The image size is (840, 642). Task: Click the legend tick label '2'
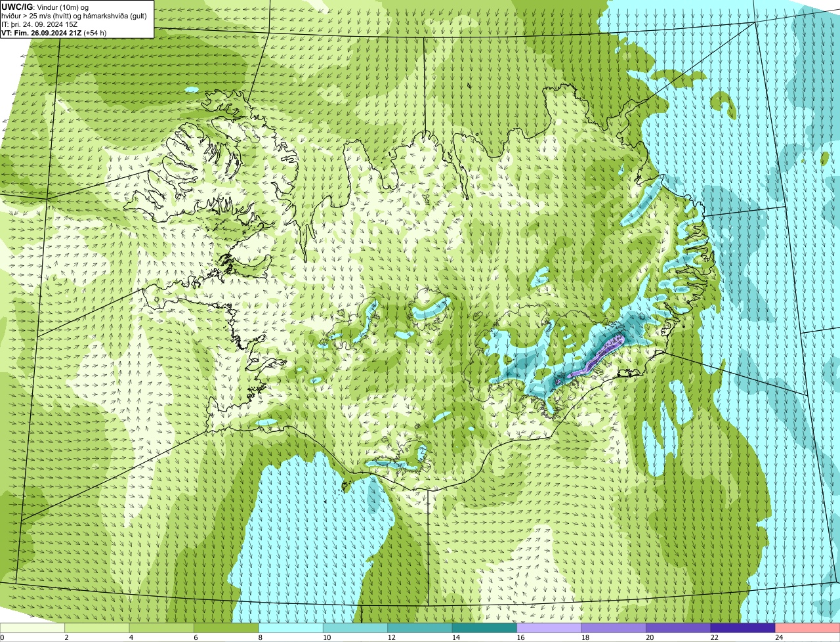[66, 637]
